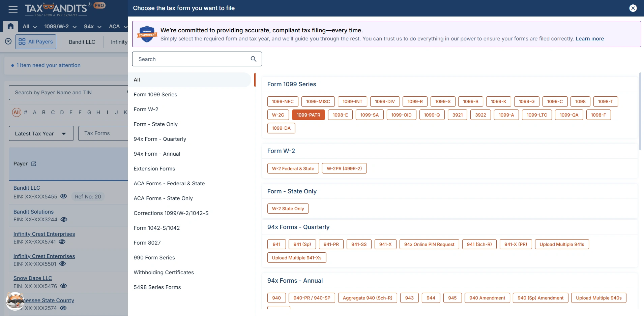Show Bandit Solutions EIN using eye icon
This screenshot has height=316, width=644.
(x=64, y=219)
